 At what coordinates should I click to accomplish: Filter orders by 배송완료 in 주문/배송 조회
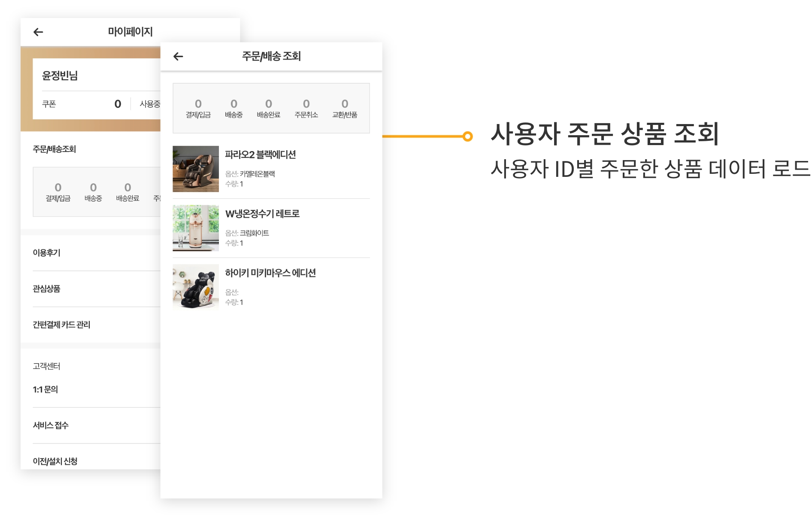point(269,109)
